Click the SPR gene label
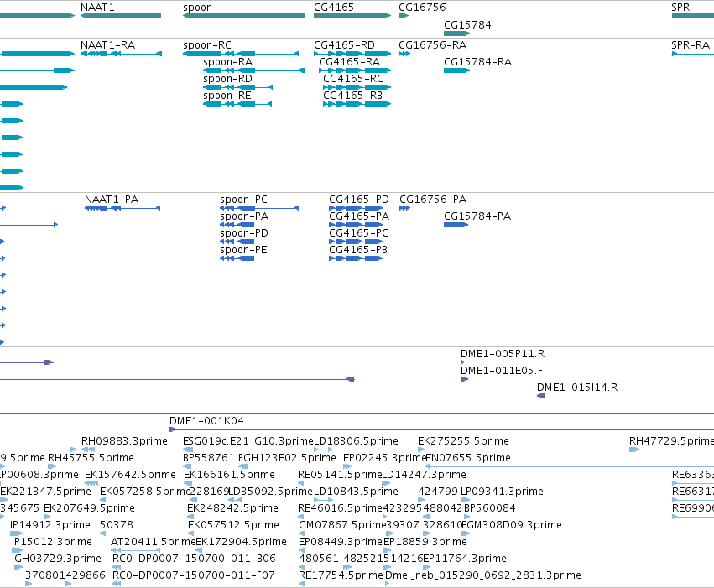 680,8
